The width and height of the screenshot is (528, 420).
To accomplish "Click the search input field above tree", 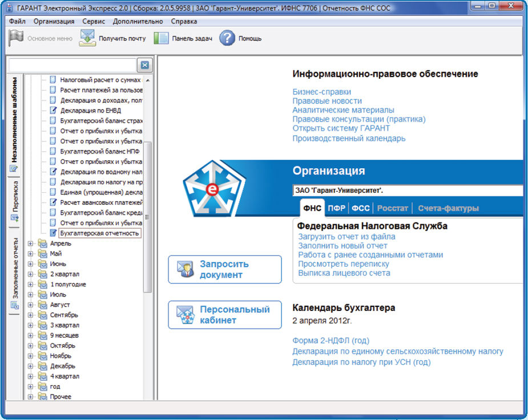I will pos(72,65).
